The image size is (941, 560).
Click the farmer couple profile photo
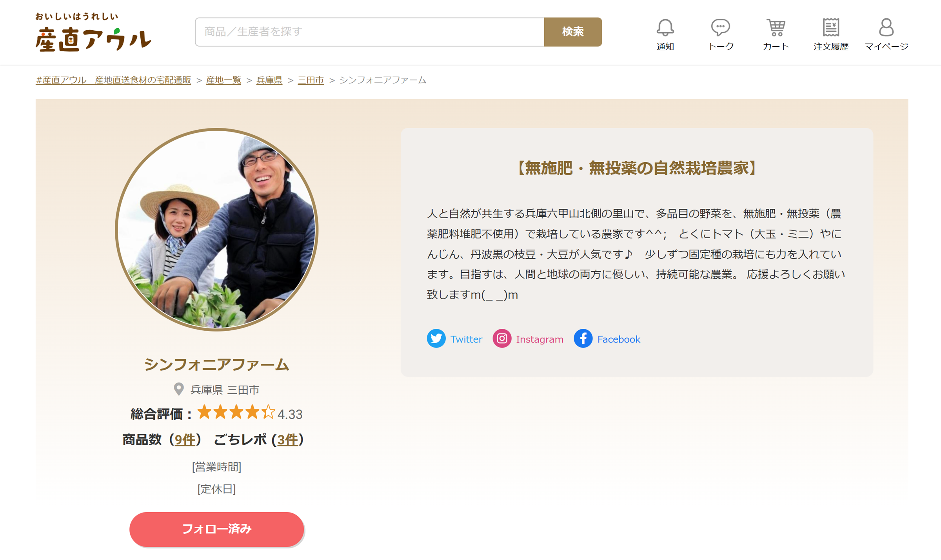[x=216, y=230]
